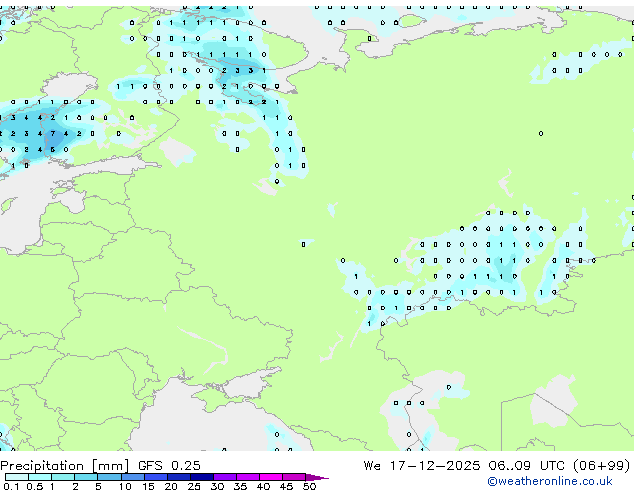Select the 2–5 mm legend color swatch
The height and width of the screenshot is (490, 634).
[86, 477]
